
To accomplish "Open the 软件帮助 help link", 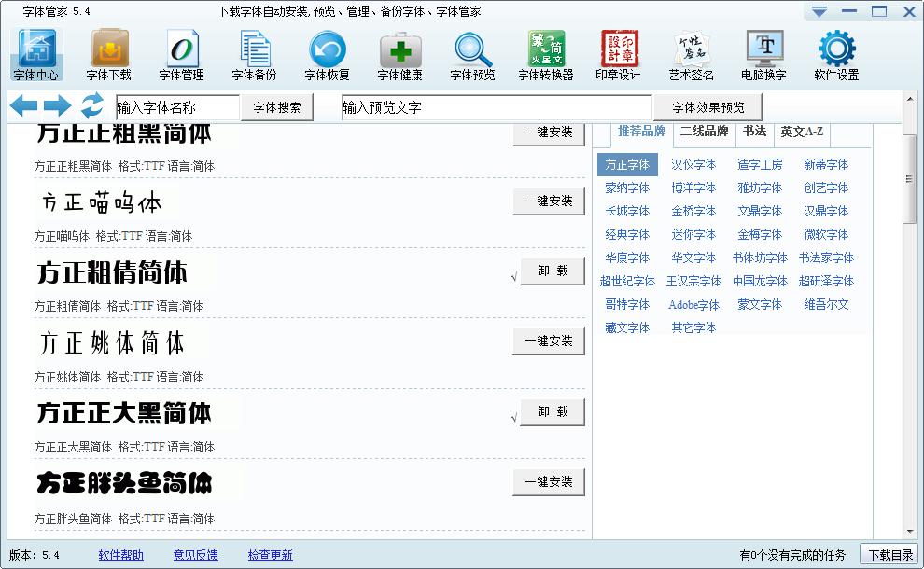I will click(119, 554).
